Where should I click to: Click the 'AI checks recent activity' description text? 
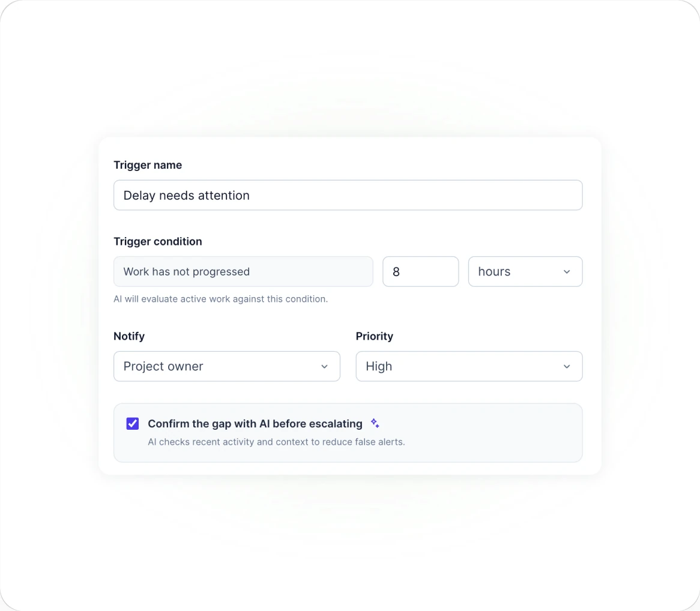[276, 442]
